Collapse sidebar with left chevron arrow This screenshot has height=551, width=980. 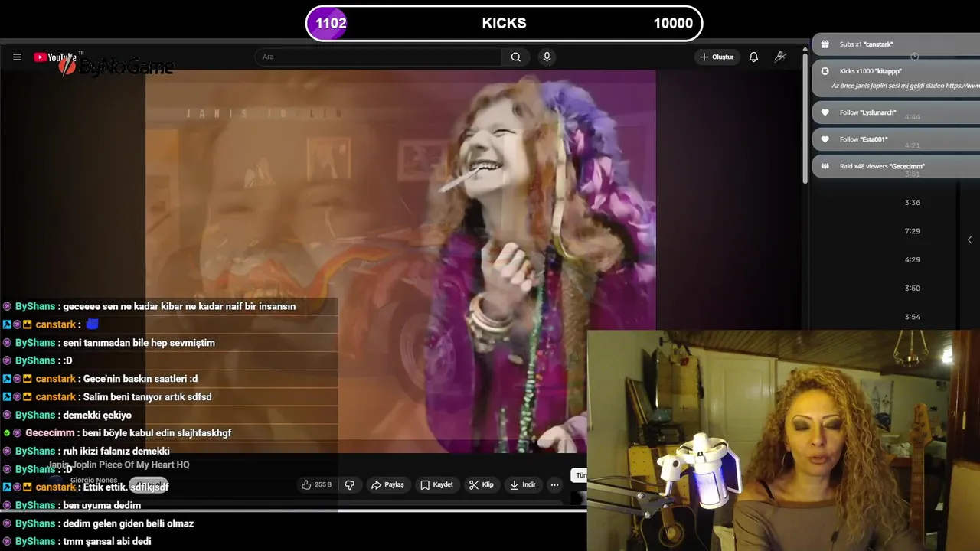coord(969,240)
